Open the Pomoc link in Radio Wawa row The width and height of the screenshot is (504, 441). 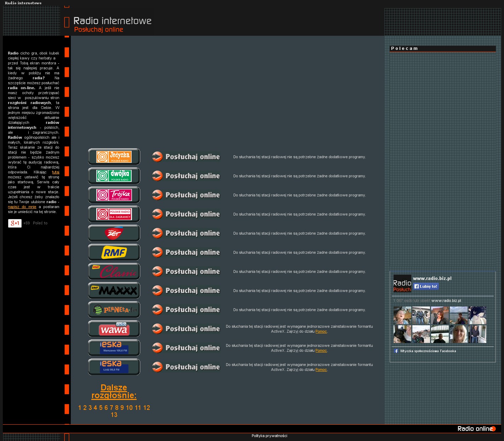[321, 332]
